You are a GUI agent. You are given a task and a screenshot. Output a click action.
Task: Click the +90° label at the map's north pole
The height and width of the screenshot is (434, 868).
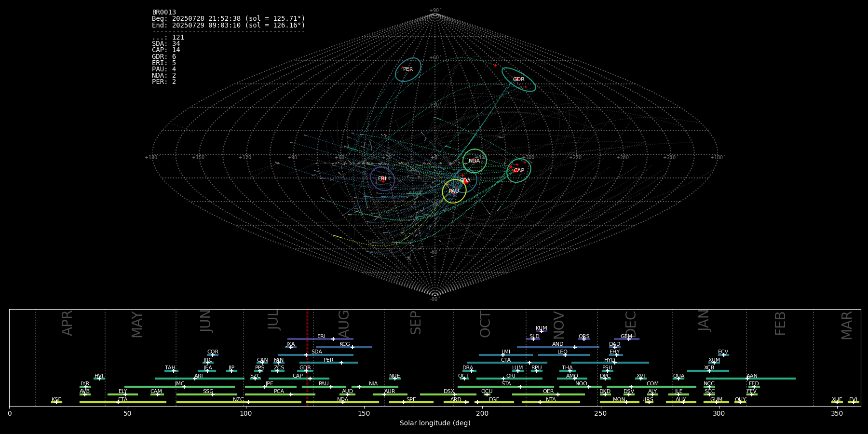435,11
